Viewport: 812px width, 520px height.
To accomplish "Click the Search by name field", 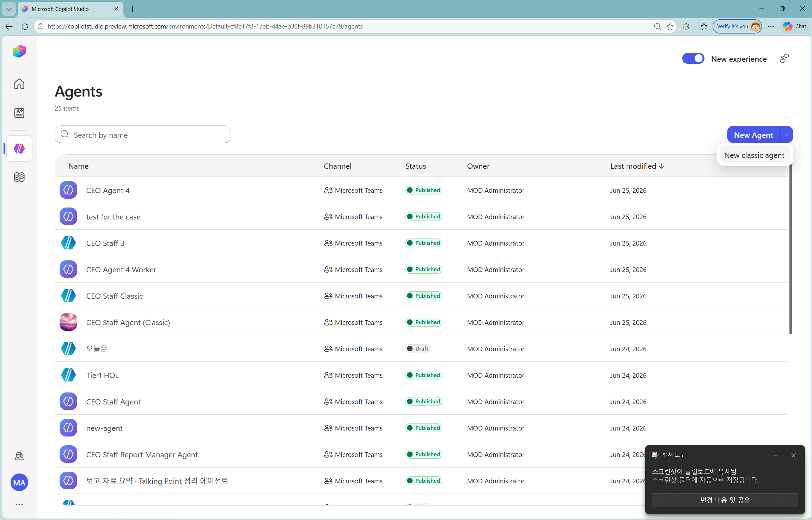I will [143, 135].
